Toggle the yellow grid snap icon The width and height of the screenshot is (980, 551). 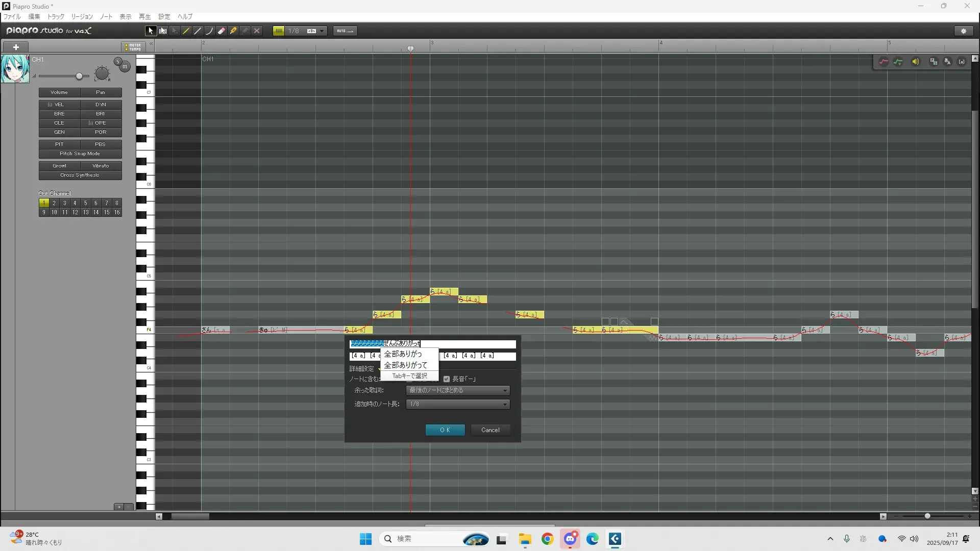pyautogui.click(x=279, y=31)
